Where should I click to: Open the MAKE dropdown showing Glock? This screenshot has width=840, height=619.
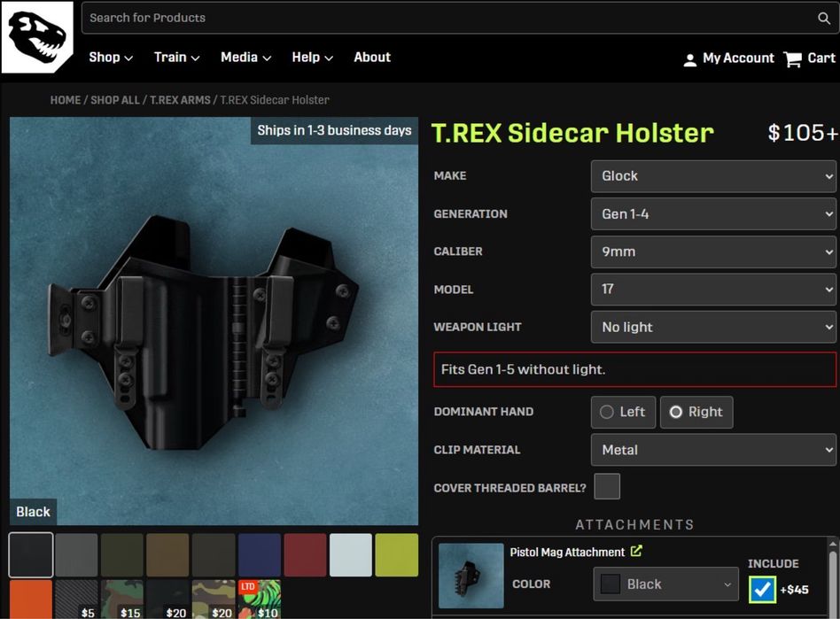coord(713,176)
